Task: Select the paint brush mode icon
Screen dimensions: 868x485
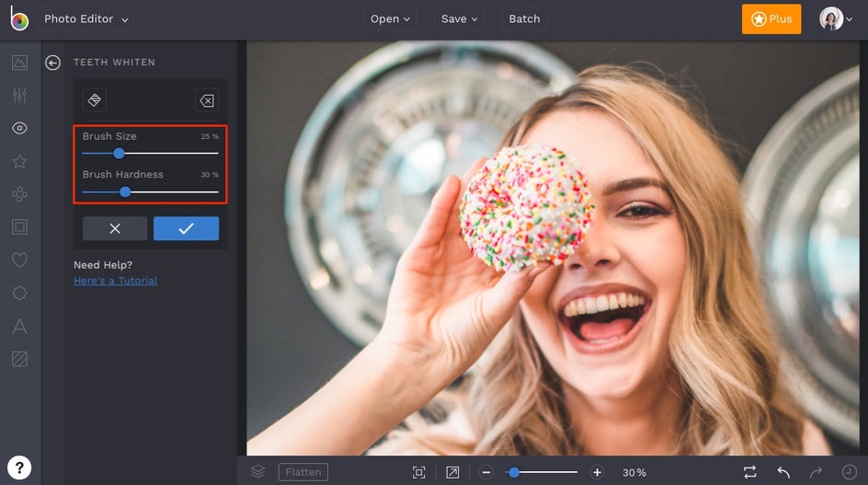Action: click(x=95, y=100)
